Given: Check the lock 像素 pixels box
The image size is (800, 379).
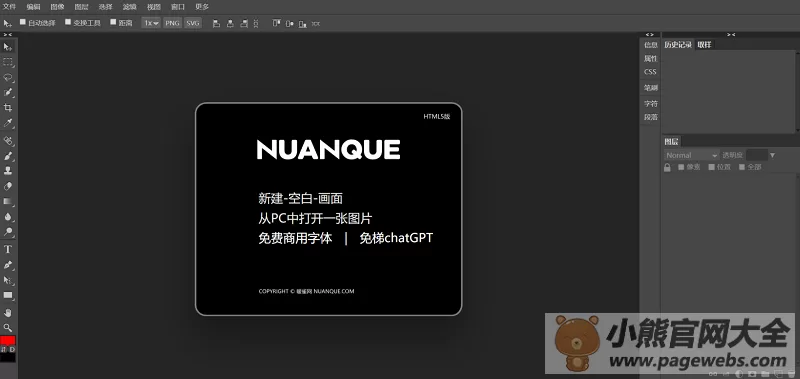Looking at the screenshot, I should pos(681,167).
